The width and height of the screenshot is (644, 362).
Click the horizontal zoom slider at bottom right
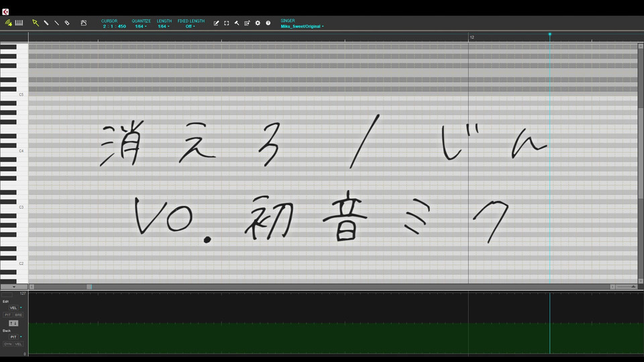coord(627,286)
